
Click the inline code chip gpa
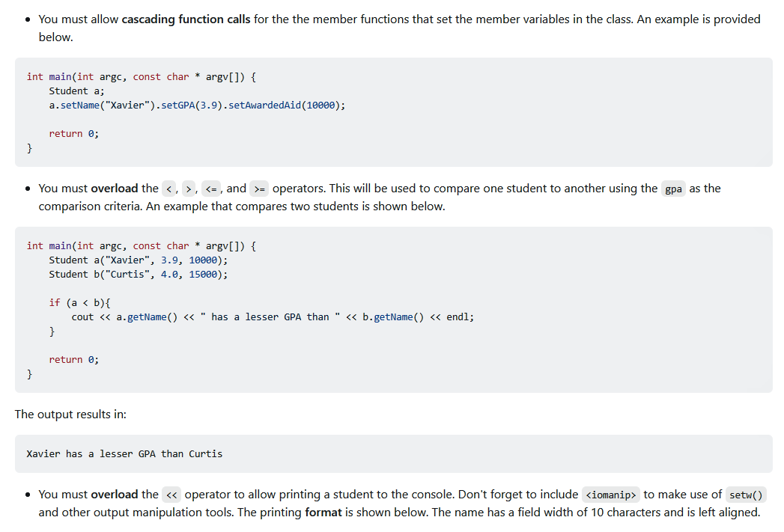point(672,189)
